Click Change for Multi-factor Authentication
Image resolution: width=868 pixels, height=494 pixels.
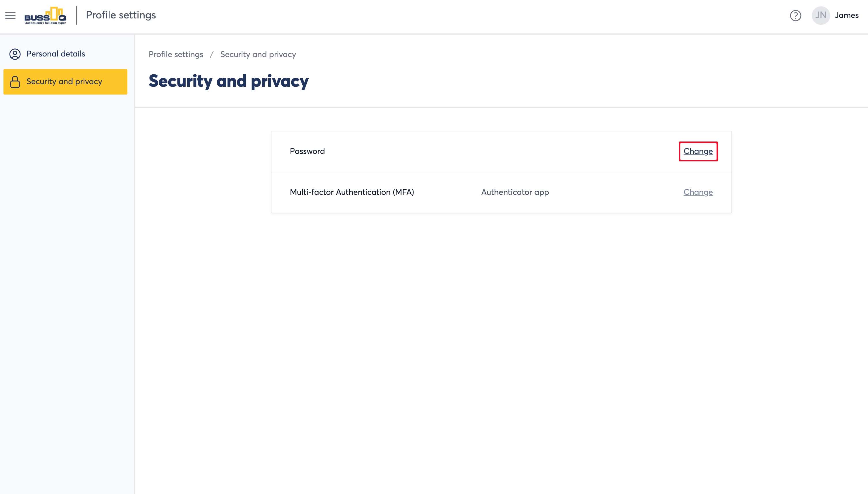point(698,192)
